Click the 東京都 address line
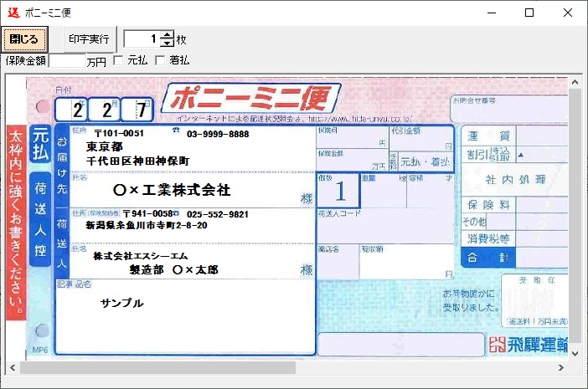The height and width of the screenshot is (389, 588). click(105, 146)
